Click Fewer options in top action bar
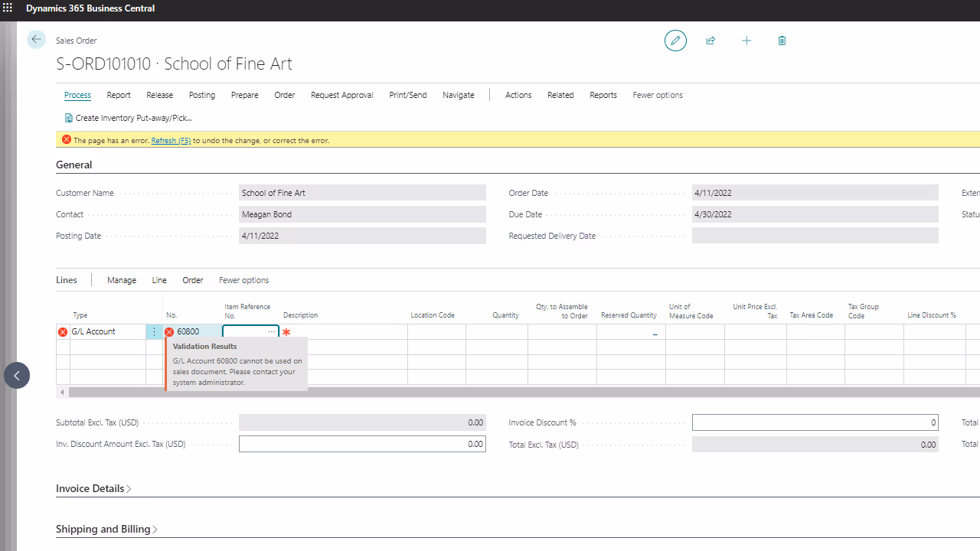The height and width of the screenshot is (551, 980). click(x=658, y=95)
